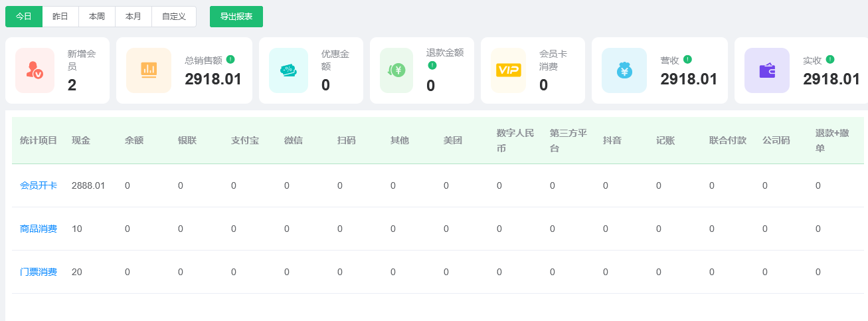This screenshot has height=321, width=868.
Task: Click info badge below 退款金额
Action: coord(432,65)
